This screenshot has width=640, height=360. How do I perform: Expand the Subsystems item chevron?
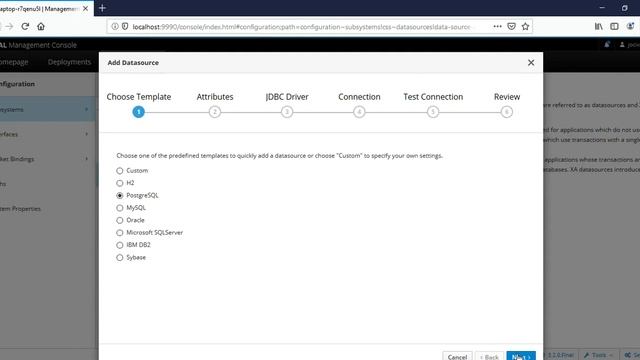pyautogui.click(x=87, y=109)
